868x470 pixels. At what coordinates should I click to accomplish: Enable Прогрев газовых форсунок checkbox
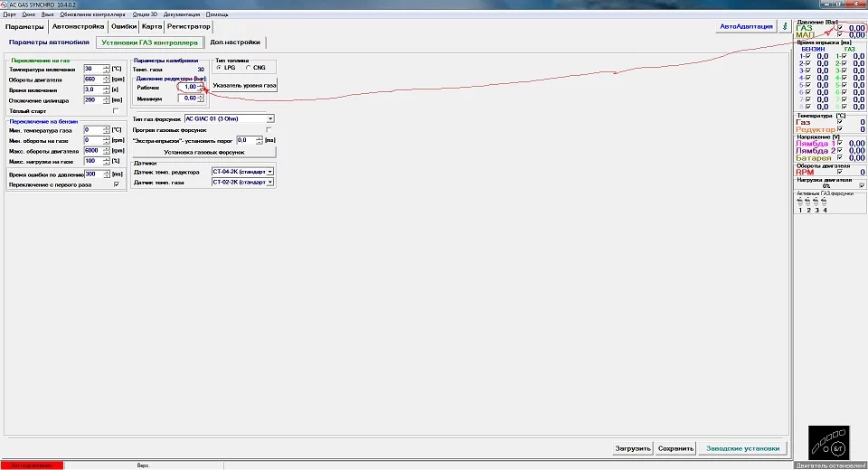point(269,129)
